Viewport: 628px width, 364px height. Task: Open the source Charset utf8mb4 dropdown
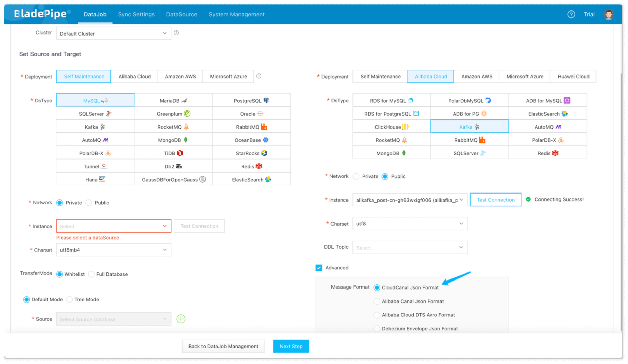click(114, 250)
